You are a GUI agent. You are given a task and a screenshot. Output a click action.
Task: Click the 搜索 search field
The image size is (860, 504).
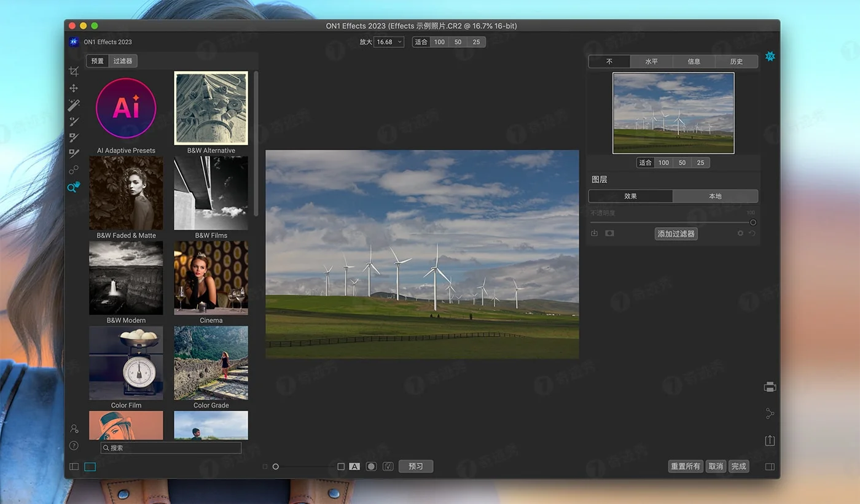(x=171, y=448)
